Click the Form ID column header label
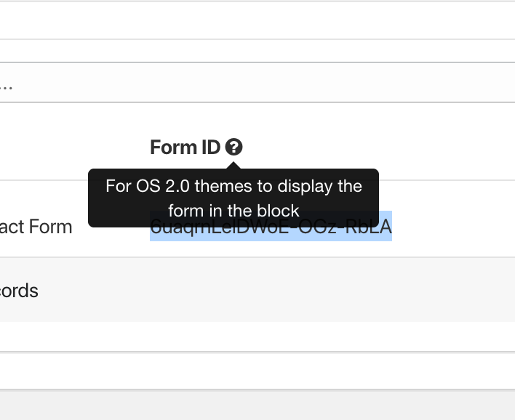The height and width of the screenshot is (420, 515). (x=185, y=148)
